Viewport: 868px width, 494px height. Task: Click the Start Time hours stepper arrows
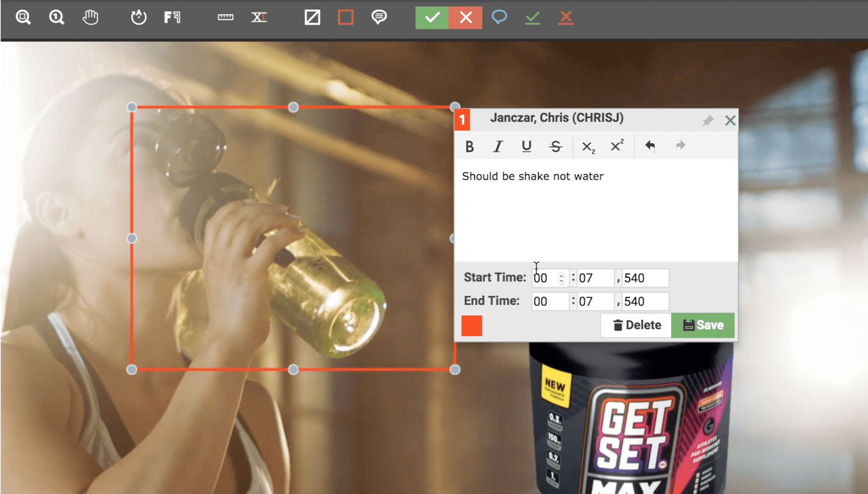562,278
